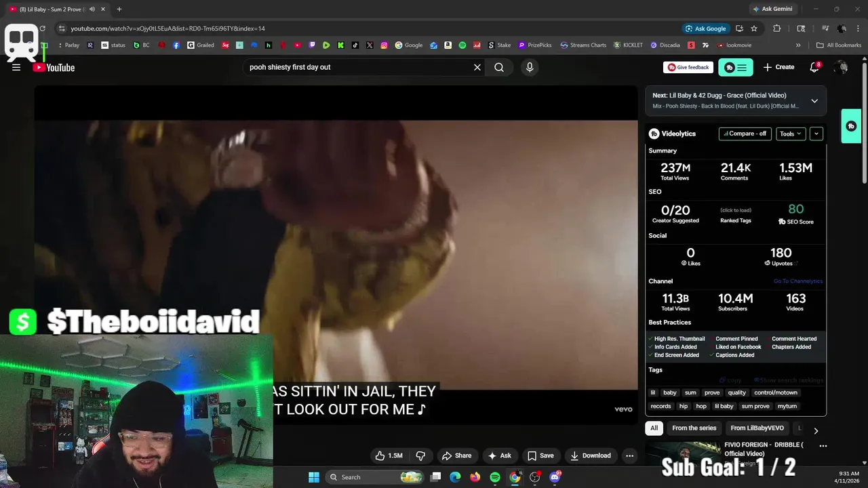Open Task View on the taskbar
This screenshot has height=488, width=868.
click(x=436, y=477)
